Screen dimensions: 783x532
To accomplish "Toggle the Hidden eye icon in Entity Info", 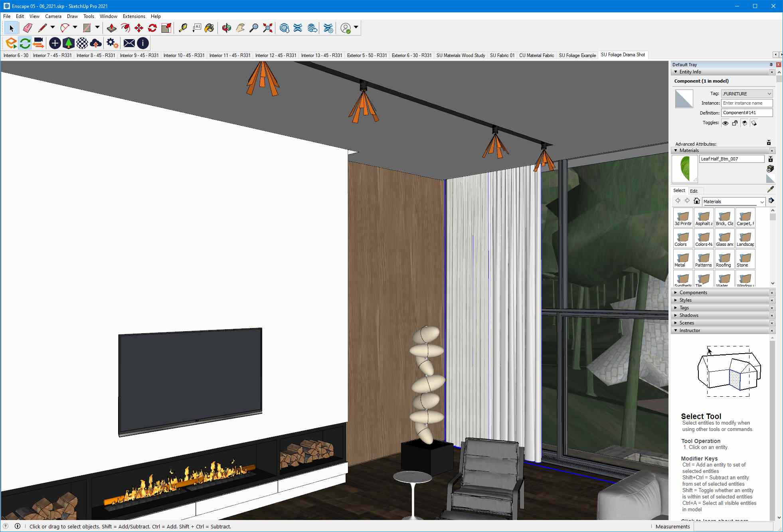I will (x=725, y=123).
